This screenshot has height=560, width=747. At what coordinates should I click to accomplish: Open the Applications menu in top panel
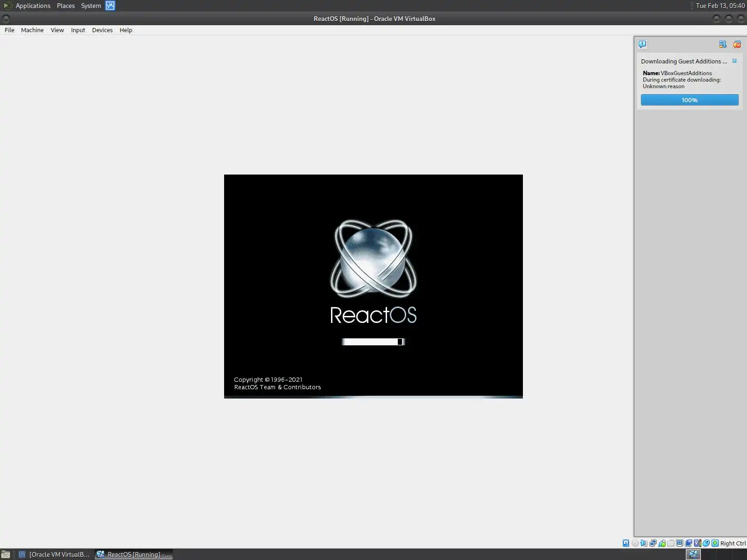[33, 6]
